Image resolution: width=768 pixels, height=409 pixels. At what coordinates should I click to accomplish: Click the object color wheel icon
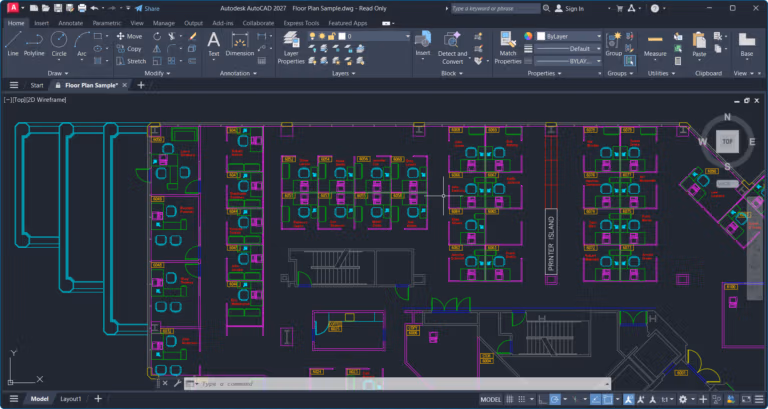point(528,36)
